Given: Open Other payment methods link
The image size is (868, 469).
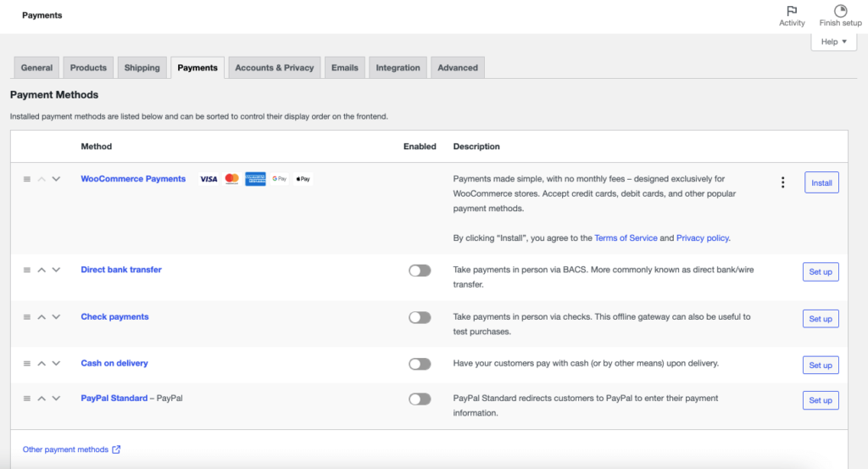Looking at the screenshot, I should (71, 449).
